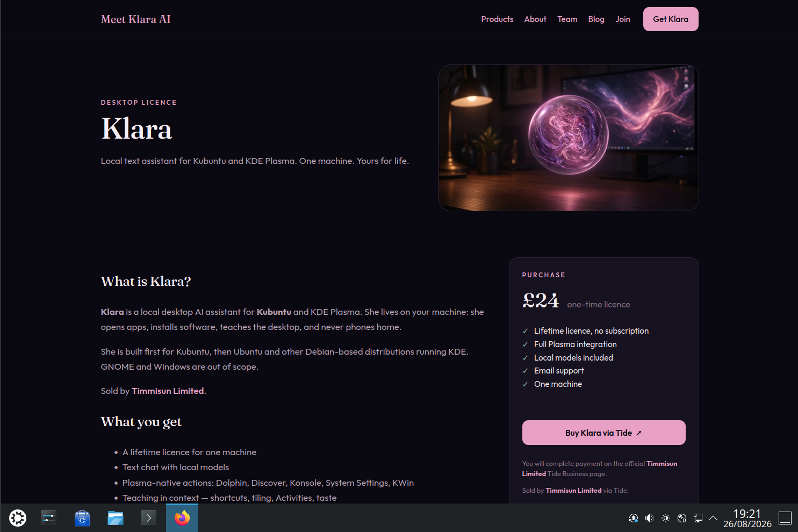Open Timmisun Limited link in 'via Tide' line
The image size is (798, 532).
(x=573, y=491)
